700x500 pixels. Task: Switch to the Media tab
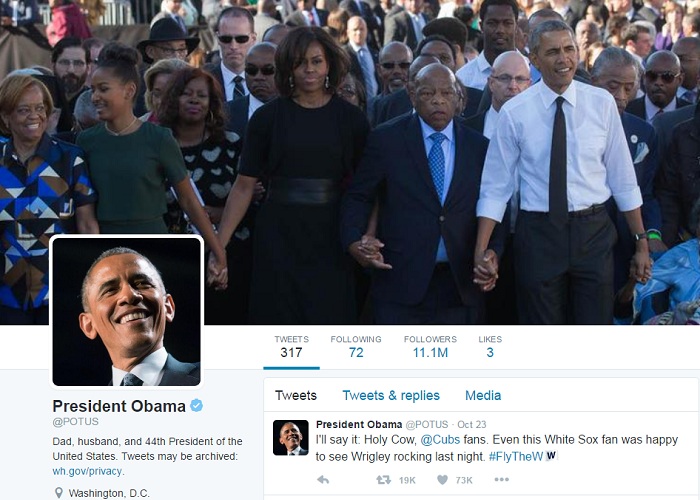(x=483, y=396)
